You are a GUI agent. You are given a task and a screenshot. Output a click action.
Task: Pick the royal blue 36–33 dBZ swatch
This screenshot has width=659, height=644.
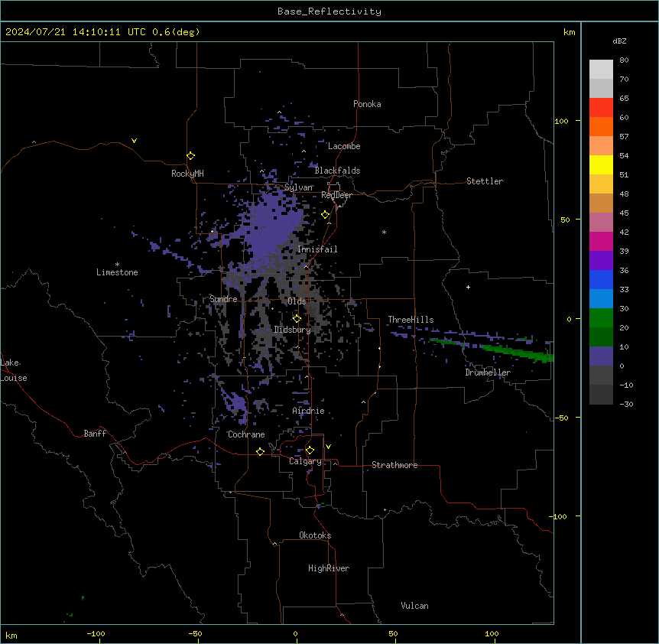601,279
